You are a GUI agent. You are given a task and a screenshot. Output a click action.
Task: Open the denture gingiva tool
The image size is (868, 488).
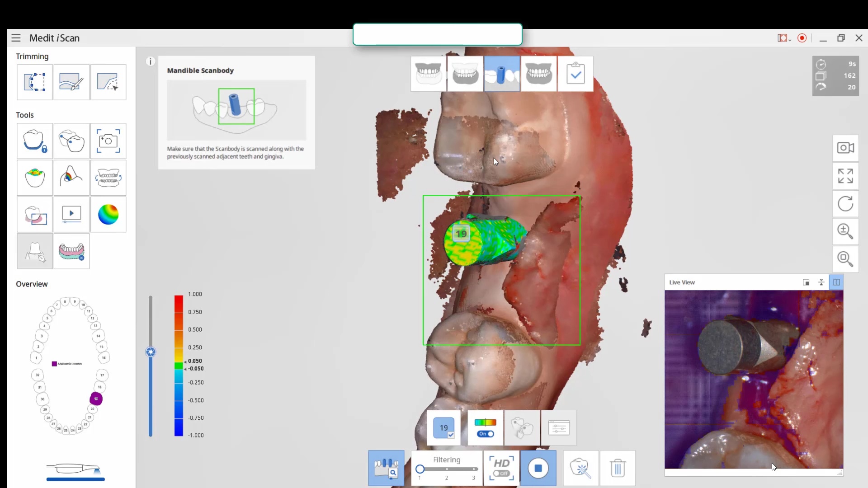pyautogui.click(x=71, y=251)
